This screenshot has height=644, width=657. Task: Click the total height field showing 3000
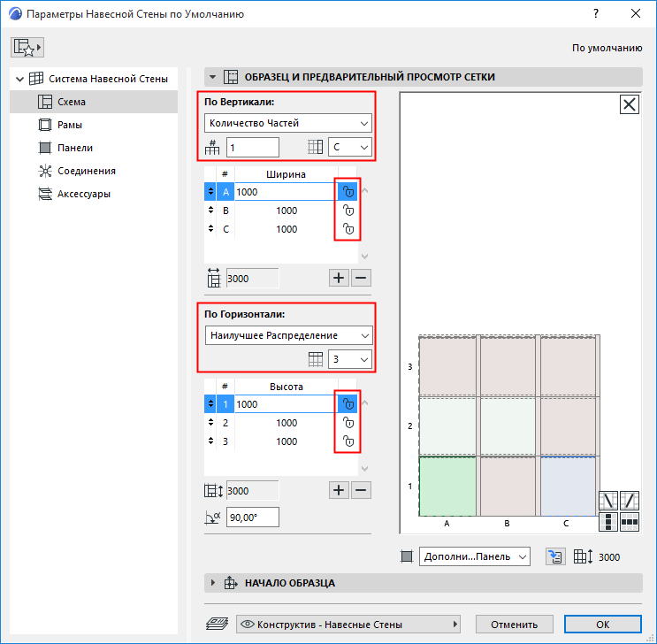(253, 491)
